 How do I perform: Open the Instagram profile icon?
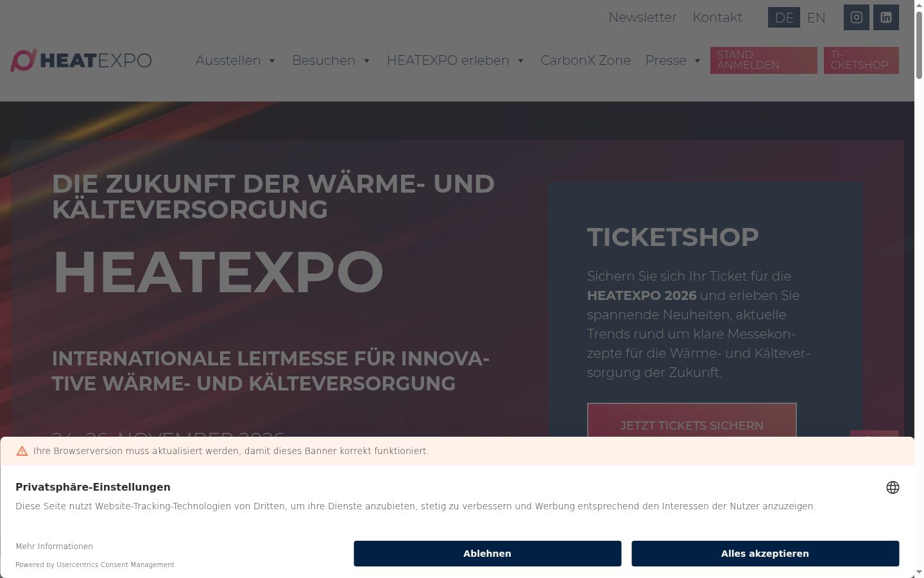pos(856,17)
